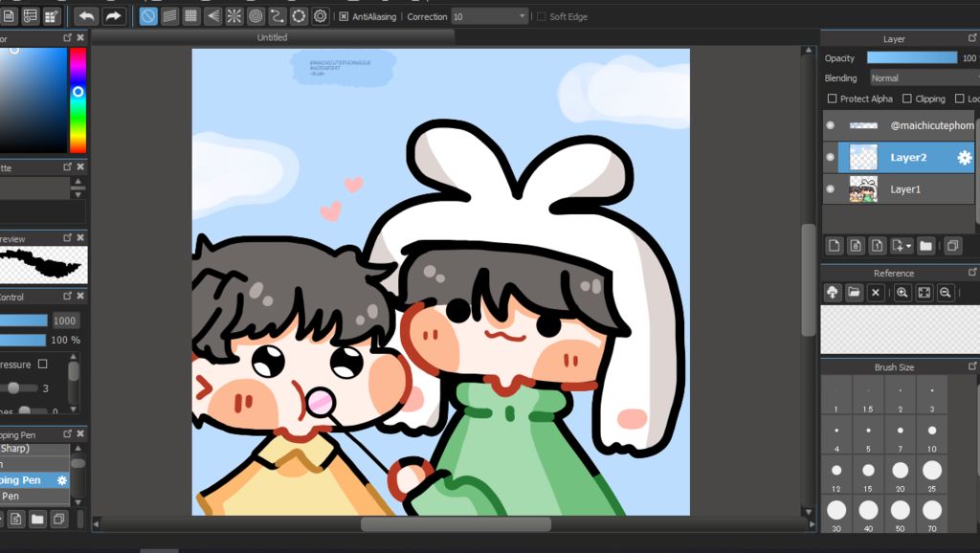Click the rainbow hue strip

(78, 100)
